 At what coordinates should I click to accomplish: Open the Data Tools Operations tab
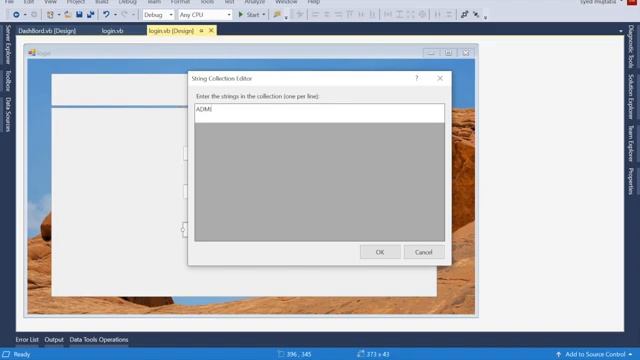click(99, 340)
